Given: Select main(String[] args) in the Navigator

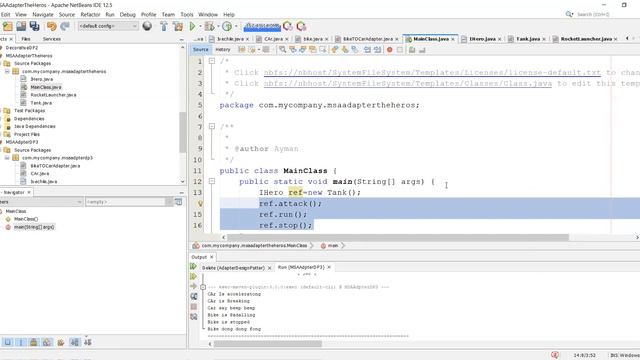Looking at the screenshot, I should (34, 227).
